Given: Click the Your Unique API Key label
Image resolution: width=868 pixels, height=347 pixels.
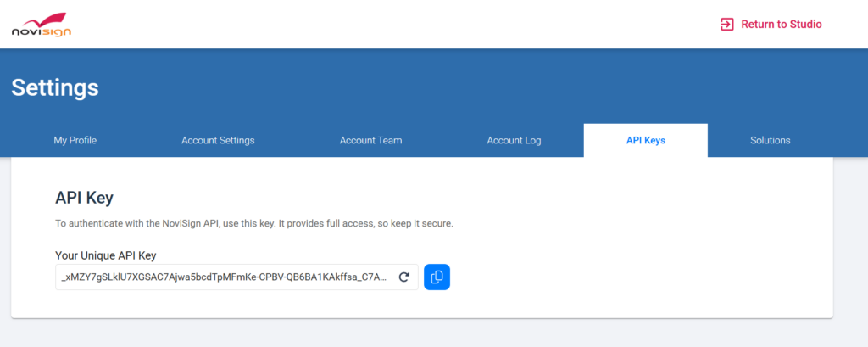Looking at the screenshot, I should [105, 255].
